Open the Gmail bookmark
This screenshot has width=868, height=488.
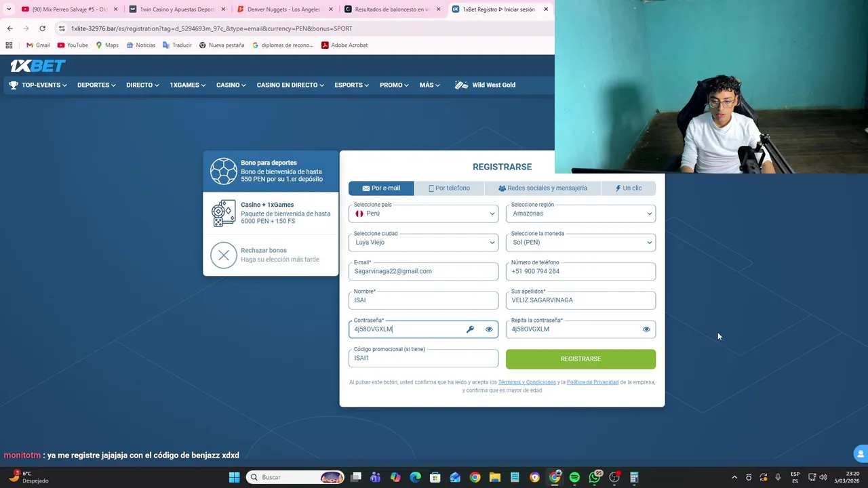[x=38, y=45]
